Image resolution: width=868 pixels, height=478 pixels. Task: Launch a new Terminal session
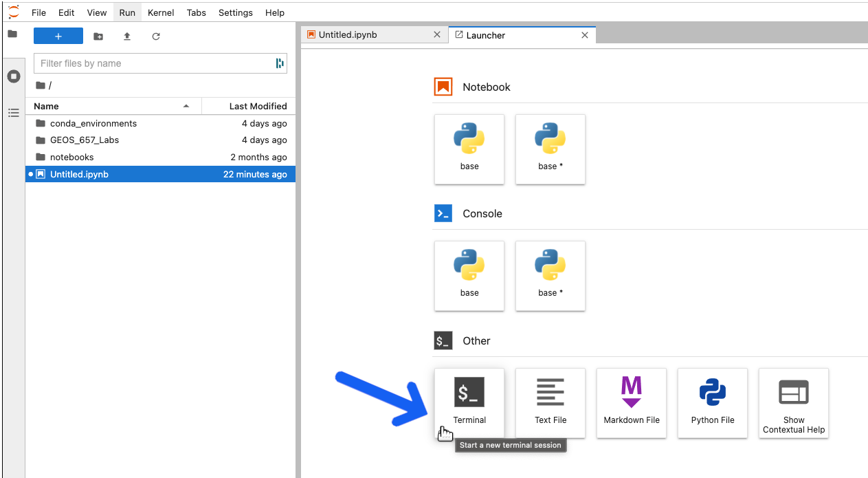(x=469, y=402)
